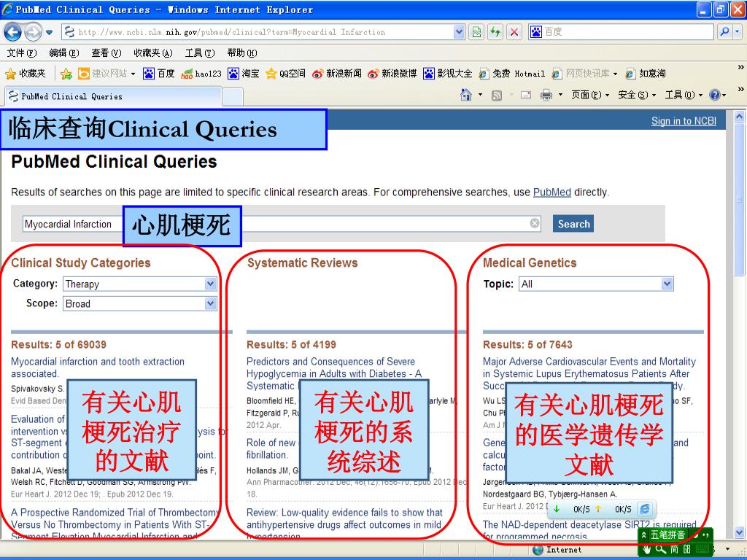Image resolution: width=747 pixels, height=560 pixels.
Task: Open the 网页快讯库 bookmark
Action: point(584,74)
